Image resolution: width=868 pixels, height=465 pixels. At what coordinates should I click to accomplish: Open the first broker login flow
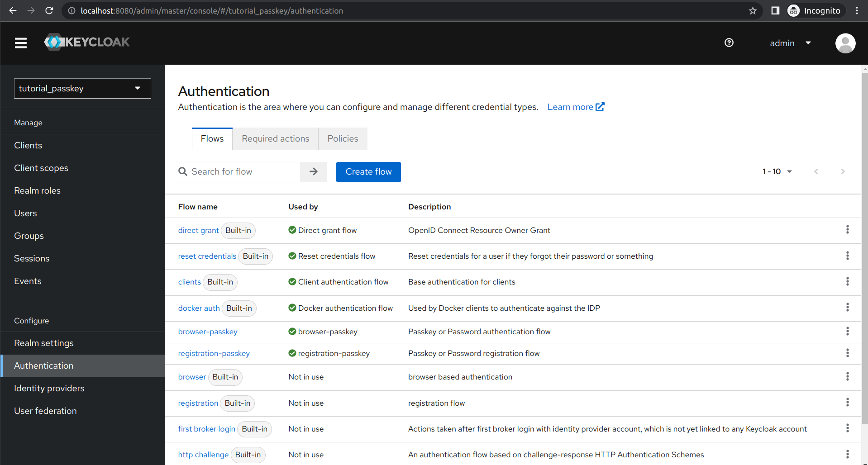[x=206, y=429]
